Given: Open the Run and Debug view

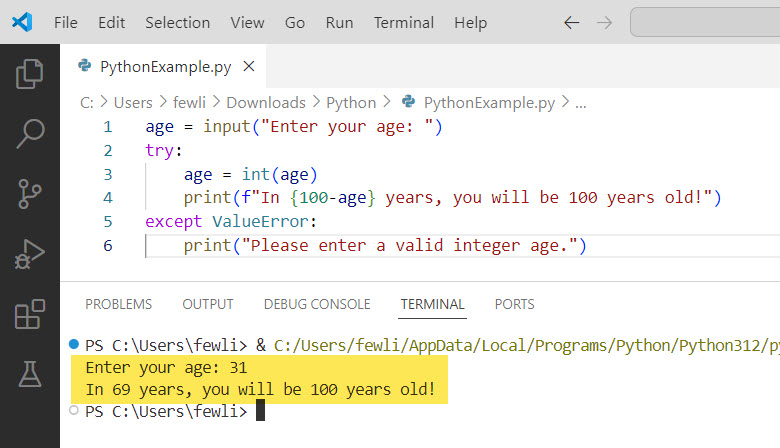Looking at the screenshot, I should pos(29,254).
